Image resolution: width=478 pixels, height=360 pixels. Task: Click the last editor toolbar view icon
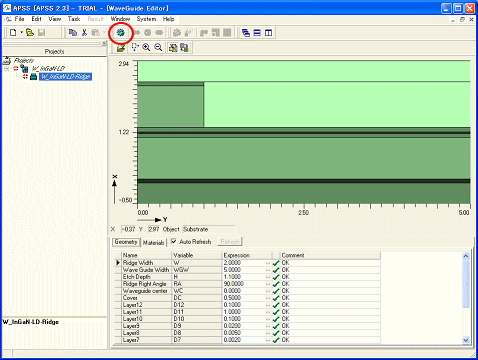pyautogui.click(x=184, y=48)
